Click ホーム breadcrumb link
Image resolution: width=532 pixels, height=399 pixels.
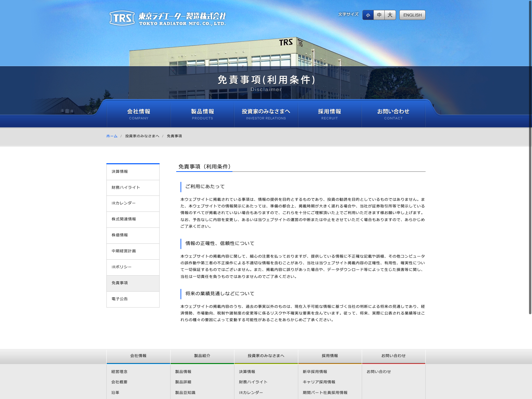112,136
